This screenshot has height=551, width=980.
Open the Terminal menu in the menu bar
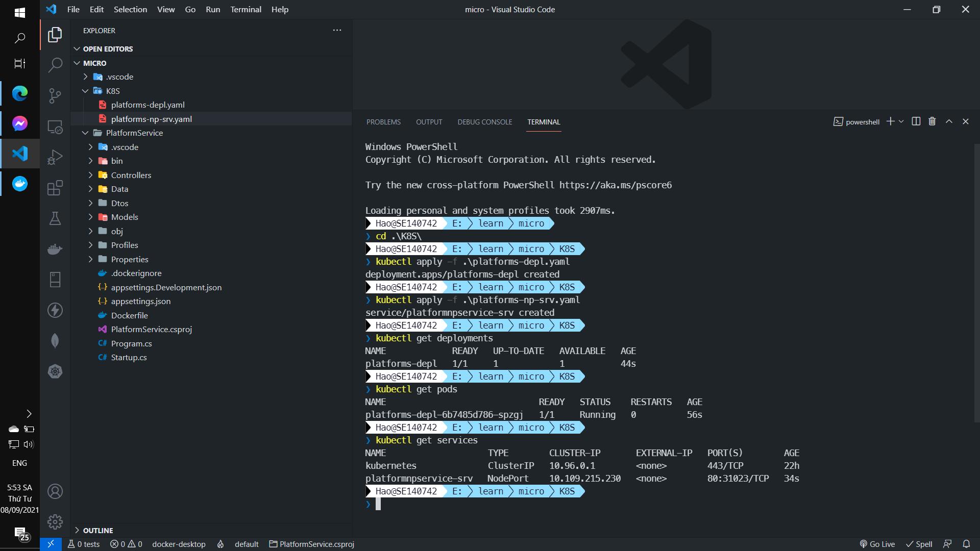point(246,9)
